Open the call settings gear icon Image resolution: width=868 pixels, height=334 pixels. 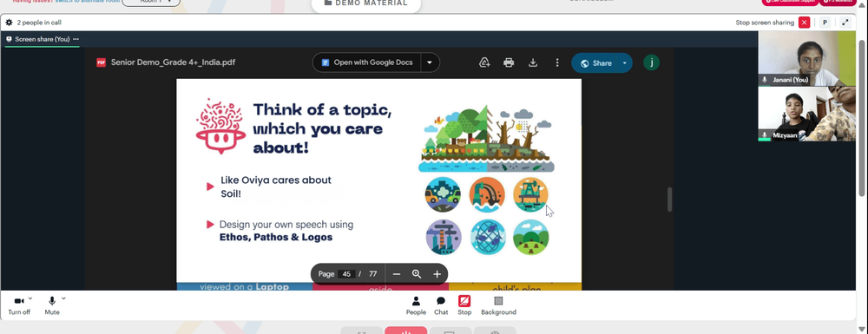9,23
